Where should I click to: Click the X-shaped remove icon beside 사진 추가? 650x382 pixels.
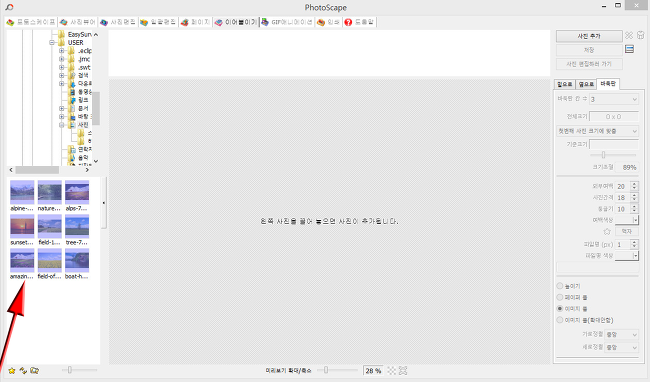click(629, 36)
